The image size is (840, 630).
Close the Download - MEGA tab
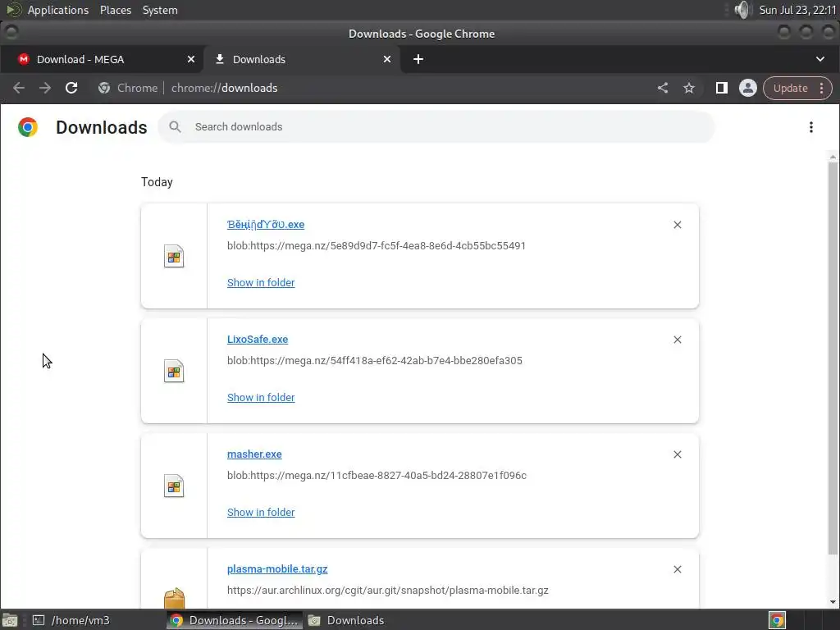tap(190, 59)
